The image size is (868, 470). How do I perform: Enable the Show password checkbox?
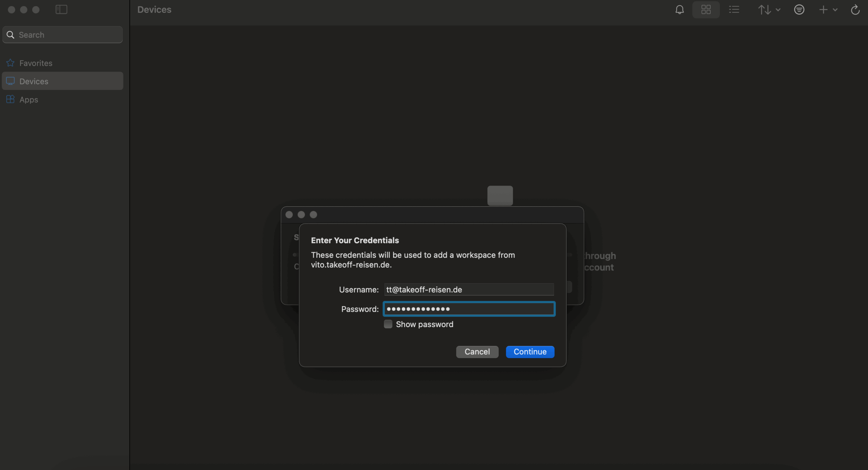pyautogui.click(x=388, y=324)
